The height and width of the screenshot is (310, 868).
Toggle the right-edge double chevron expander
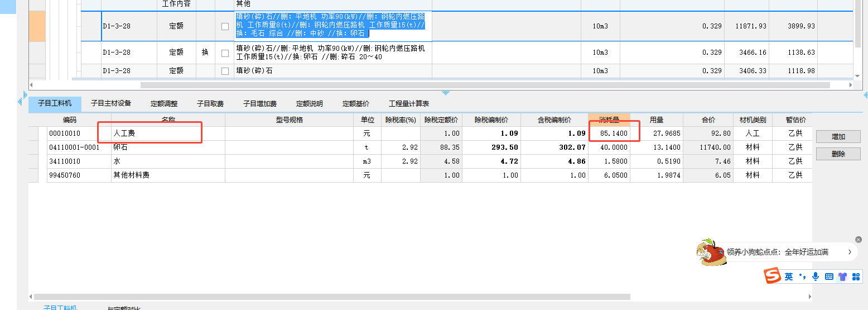click(x=865, y=95)
